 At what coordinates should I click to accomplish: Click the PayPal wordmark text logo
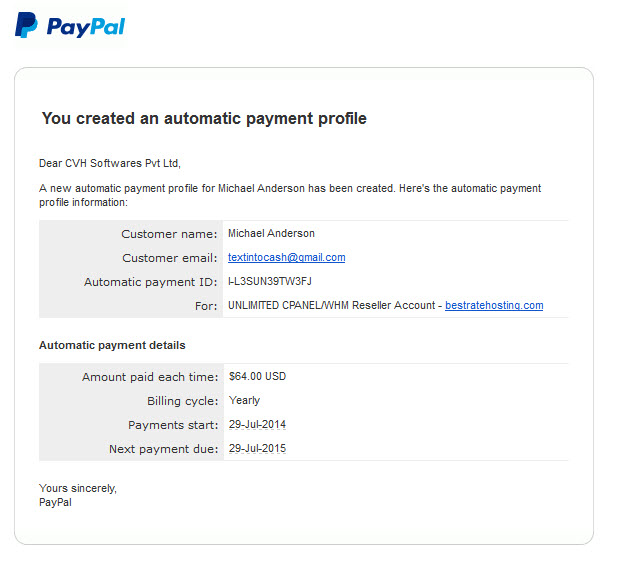86,27
